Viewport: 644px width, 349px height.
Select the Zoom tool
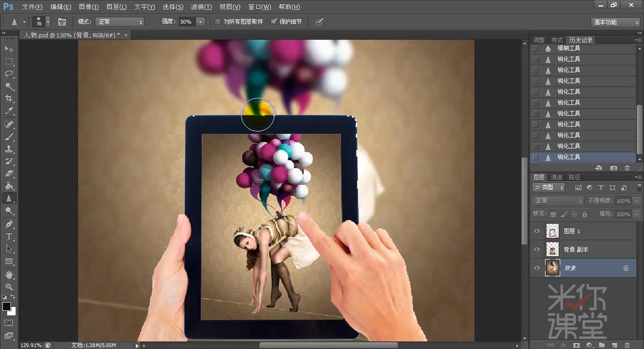pos(9,287)
